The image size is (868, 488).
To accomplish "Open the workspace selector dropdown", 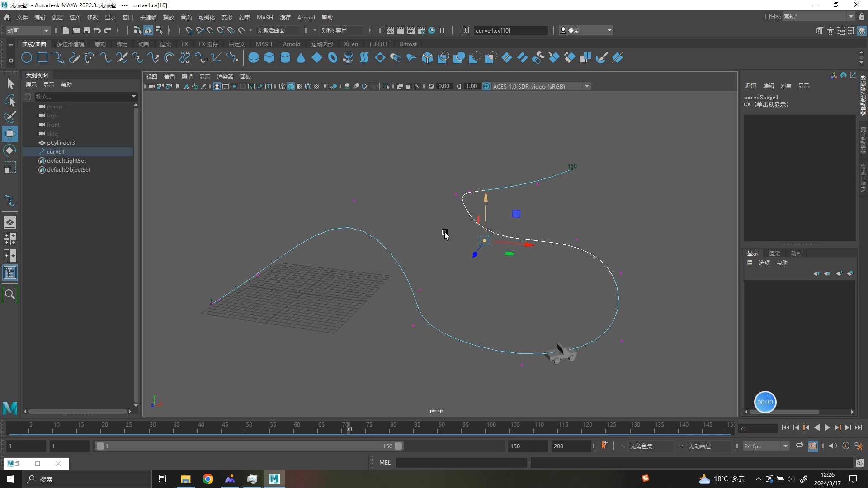I will [818, 17].
